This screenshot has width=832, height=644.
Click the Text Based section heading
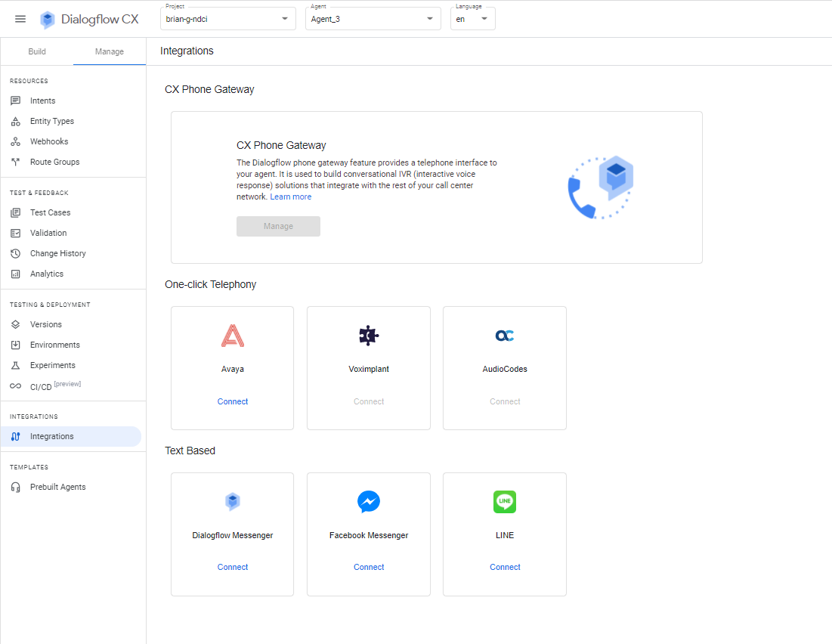(190, 450)
